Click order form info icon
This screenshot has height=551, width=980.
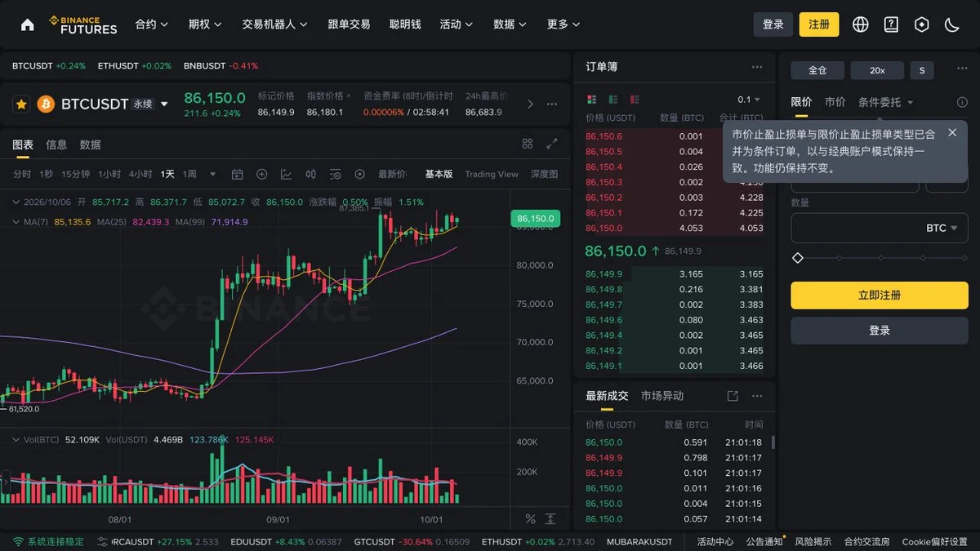click(x=962, y=102)
